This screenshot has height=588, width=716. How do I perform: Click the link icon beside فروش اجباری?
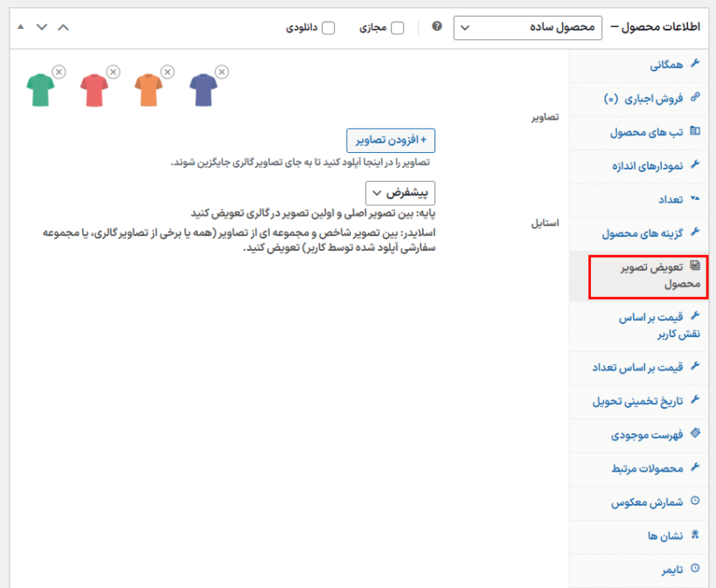[x=695, y=98]
